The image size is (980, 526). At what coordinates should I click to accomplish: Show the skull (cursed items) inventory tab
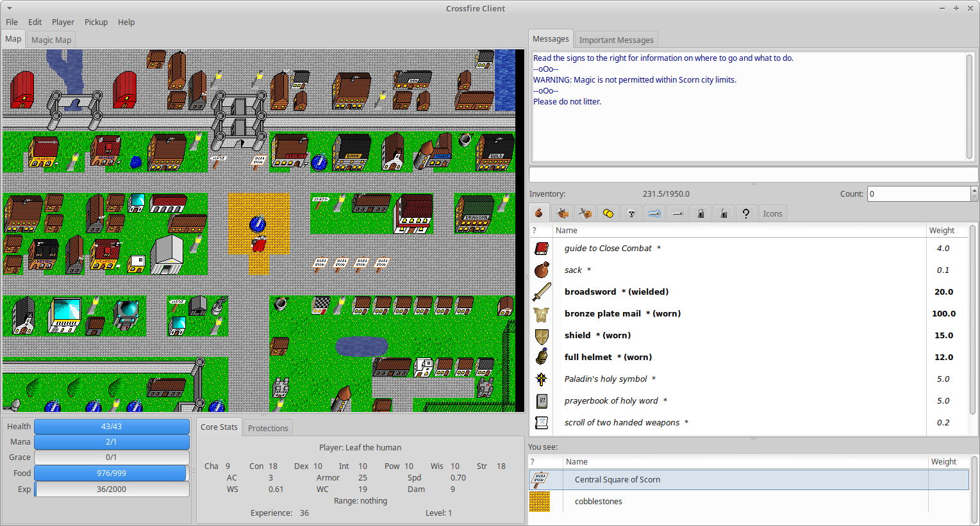pyautogui.click(x=631, y=213)
